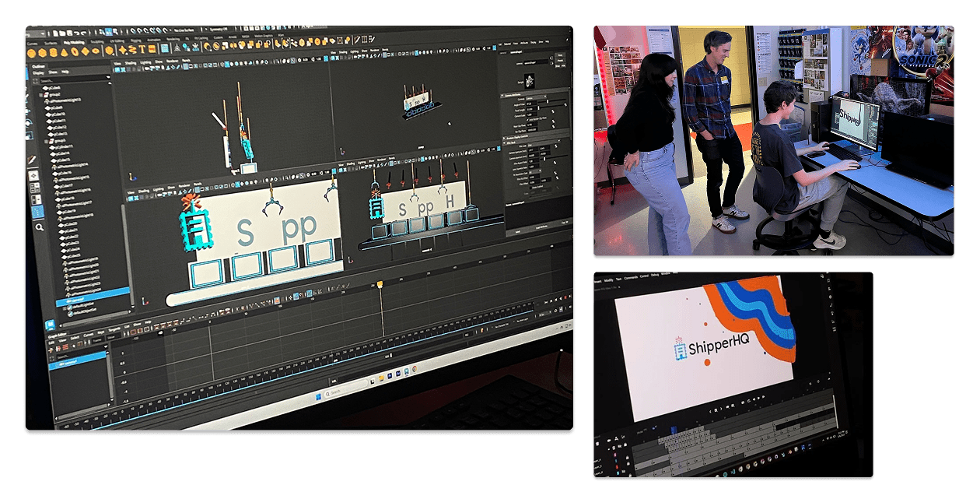Create a polygon sphere from Maya's shelf

coord(32,53)
